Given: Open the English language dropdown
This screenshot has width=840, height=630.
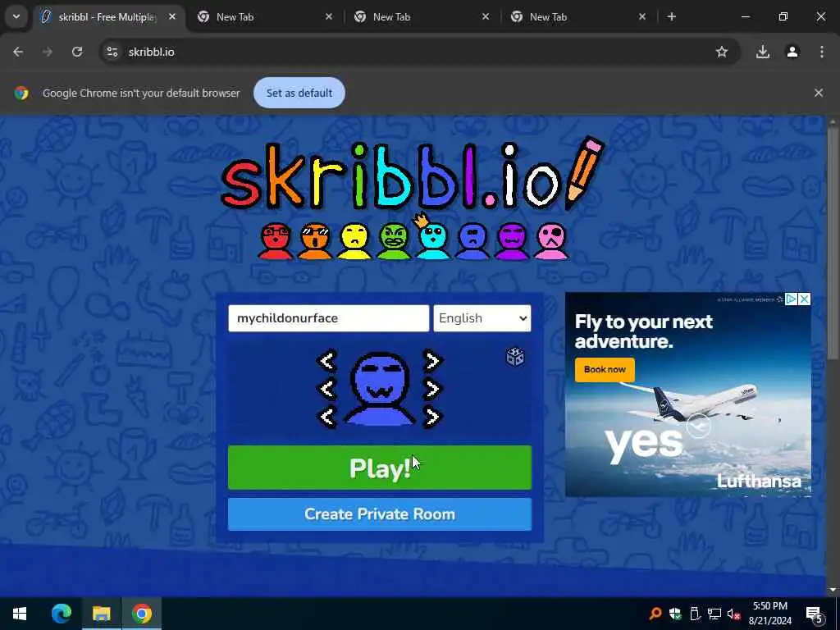Looking at the screenshot, I should [x=482, y=318].
